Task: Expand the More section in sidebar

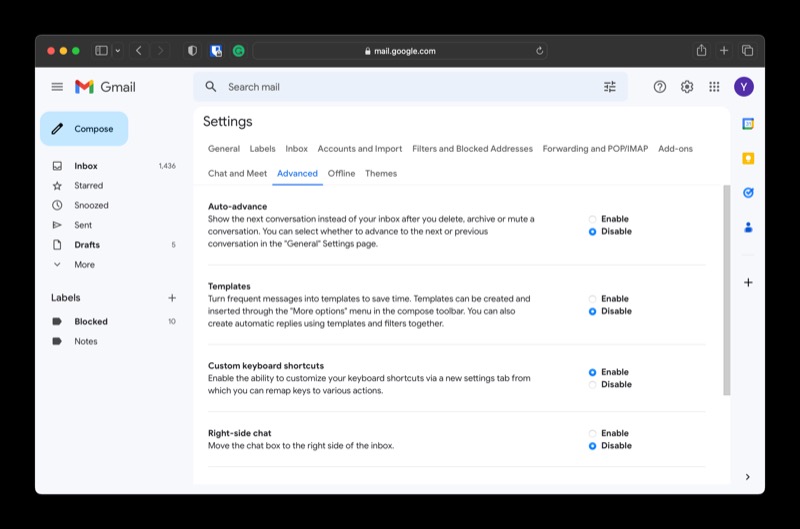Action: (84, 265)
